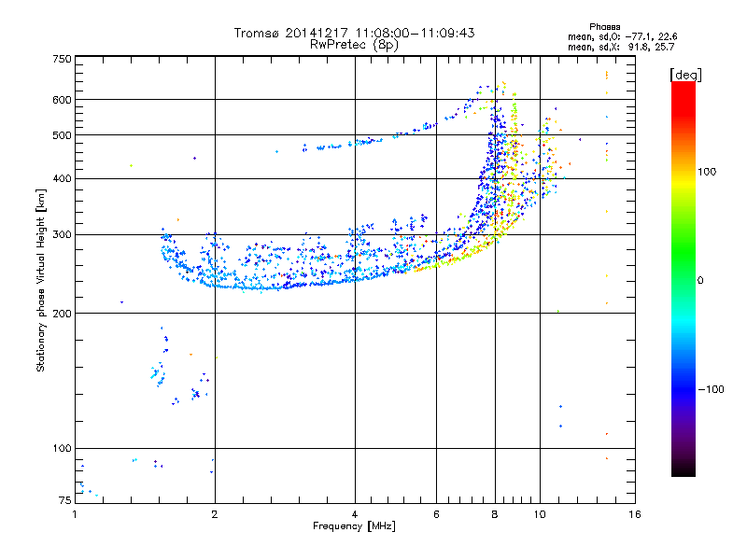The width and height of the screenshot is (747, 560).
Task: Click the y-axis tick label '600'
Action: [x=62, y=100]
